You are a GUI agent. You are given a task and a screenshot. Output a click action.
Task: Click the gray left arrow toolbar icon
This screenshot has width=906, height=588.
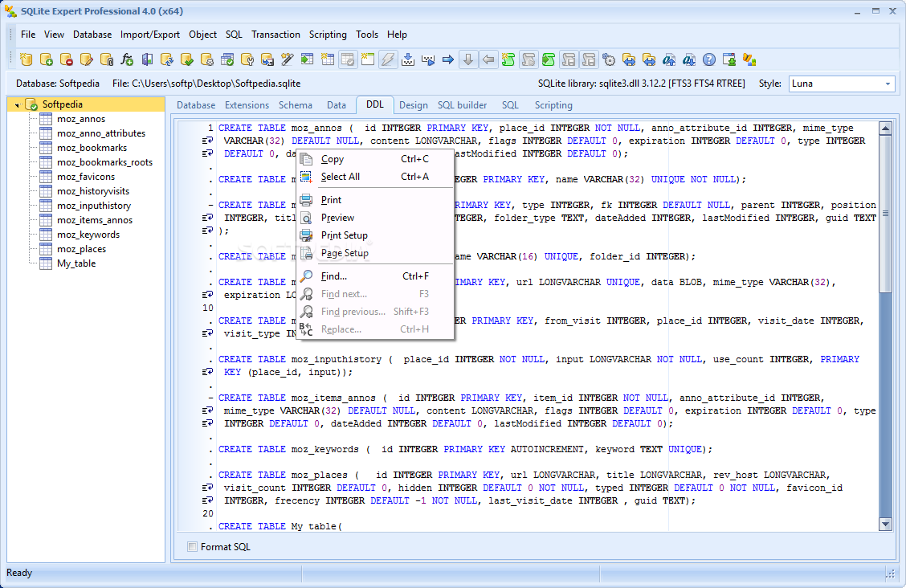click(x=488, y=59)
